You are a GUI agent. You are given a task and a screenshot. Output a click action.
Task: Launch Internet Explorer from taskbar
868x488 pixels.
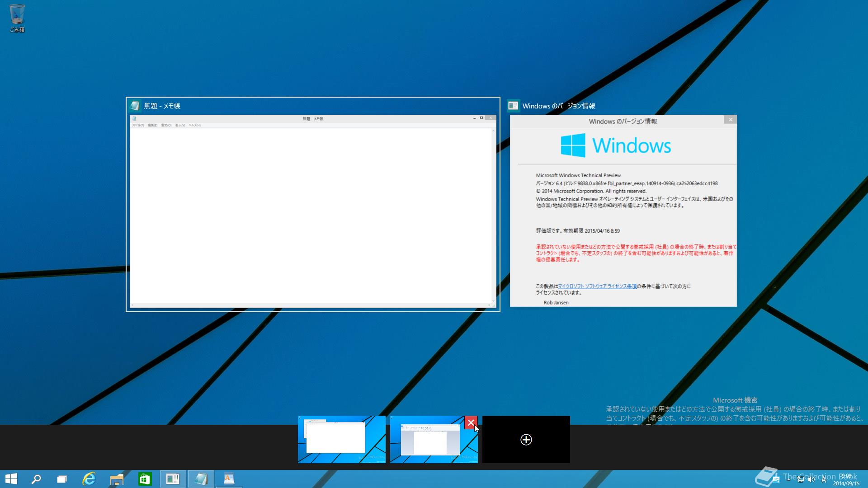89,479
